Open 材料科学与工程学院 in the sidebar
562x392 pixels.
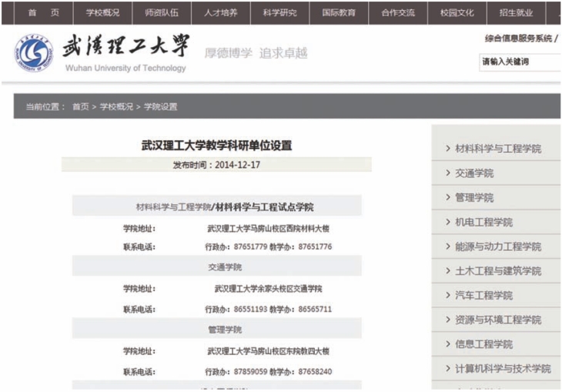[x=498, y=149]
